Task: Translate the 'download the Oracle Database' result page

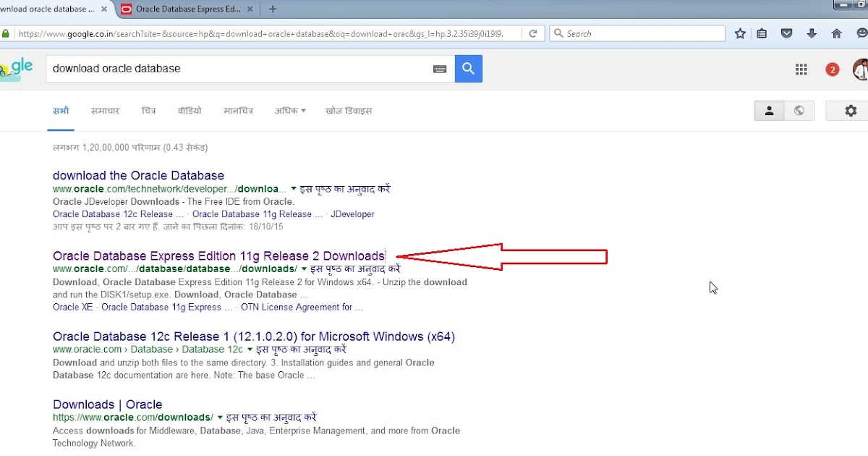Action: [345, 189]
